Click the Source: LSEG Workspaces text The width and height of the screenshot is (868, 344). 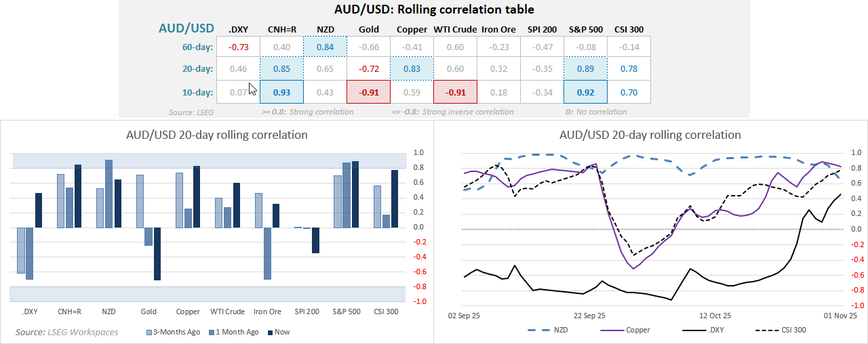pyautogui.click(x=67, y=332)
